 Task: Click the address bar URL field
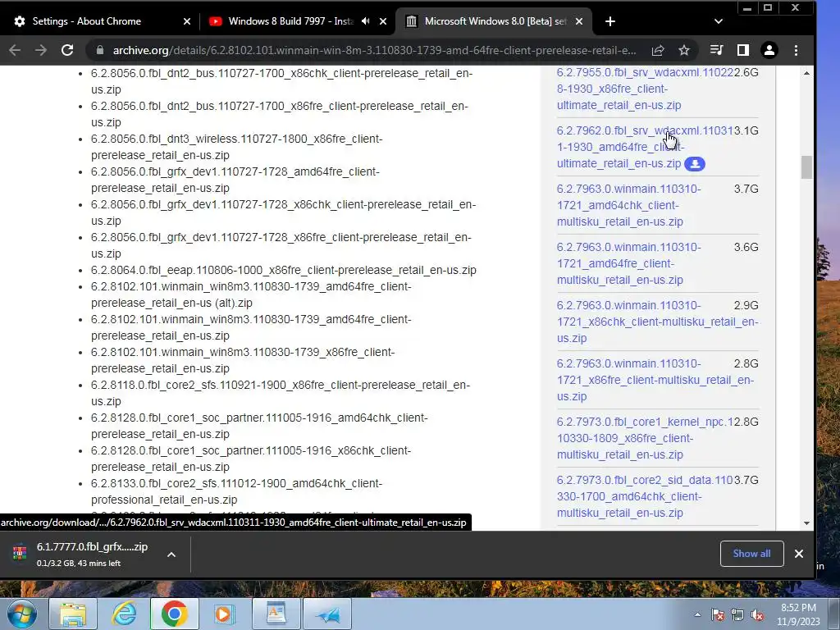[374, 50]
